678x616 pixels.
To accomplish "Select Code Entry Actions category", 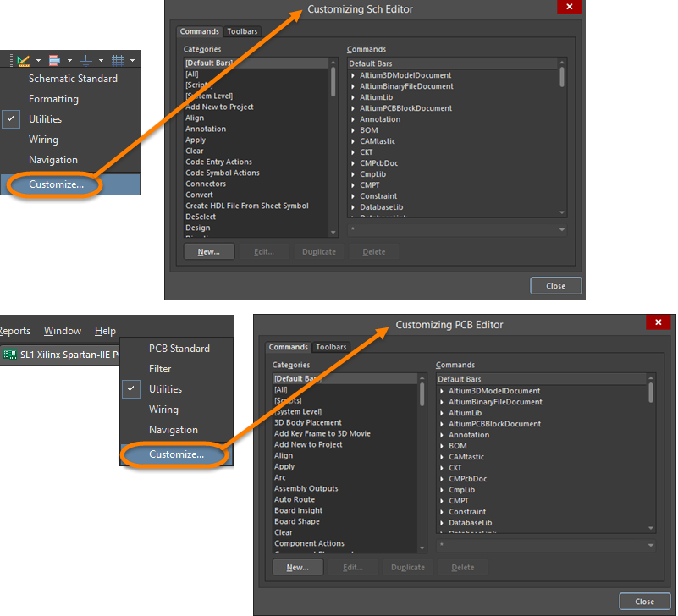I will 218,162.
